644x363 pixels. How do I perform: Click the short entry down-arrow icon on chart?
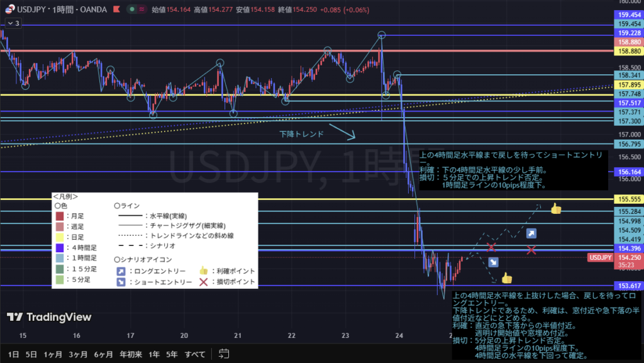493,262
